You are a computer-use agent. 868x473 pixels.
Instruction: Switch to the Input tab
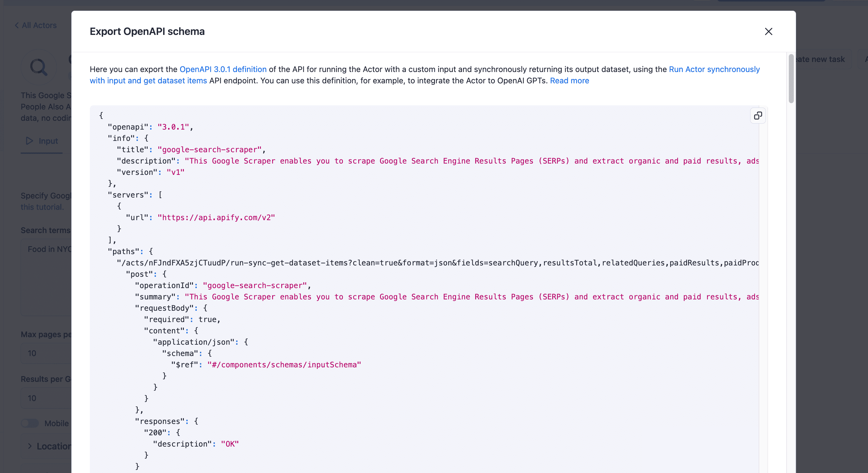point(48,141)
